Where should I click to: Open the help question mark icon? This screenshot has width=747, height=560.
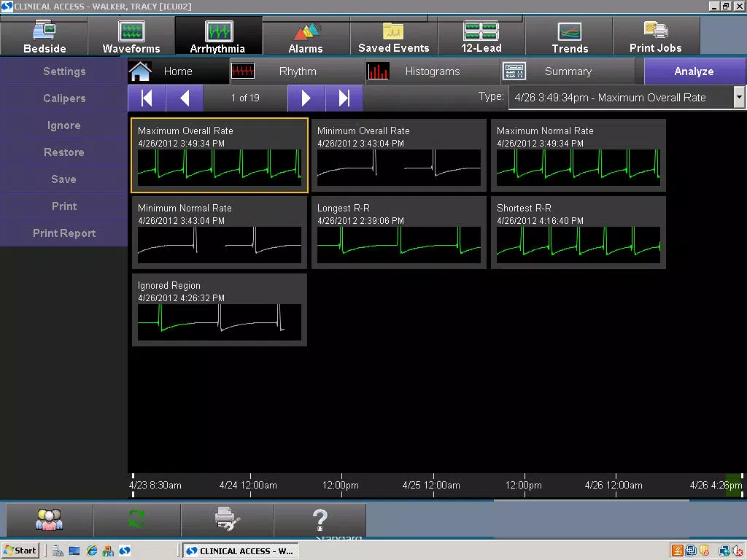(x=320, y=519)
